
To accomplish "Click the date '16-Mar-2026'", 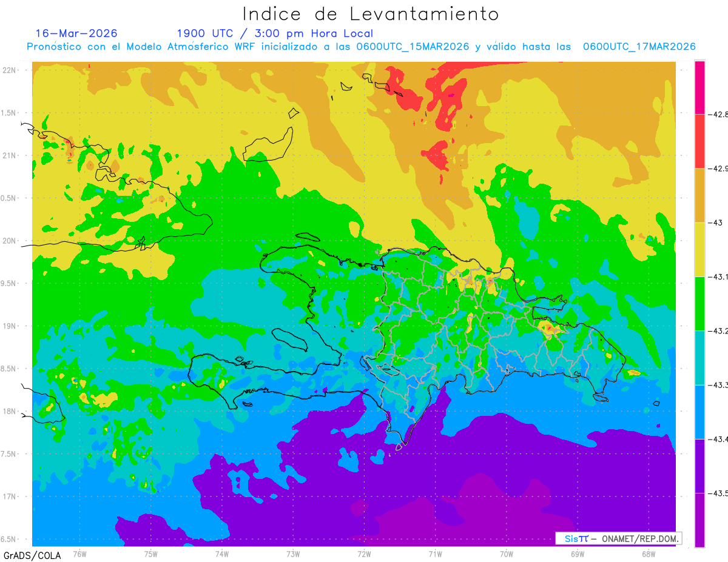I will (x=76, y=33).
